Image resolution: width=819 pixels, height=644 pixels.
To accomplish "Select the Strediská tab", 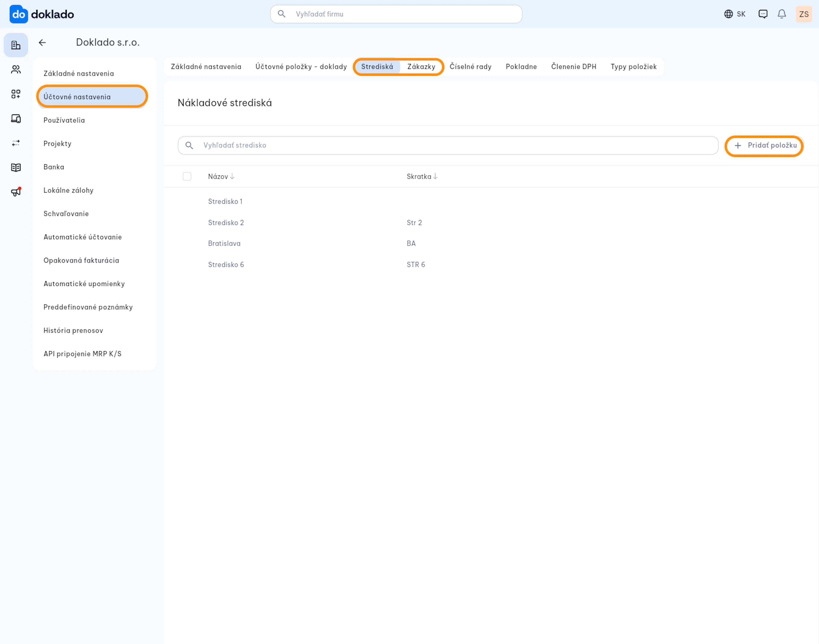I will pos(377,67).
